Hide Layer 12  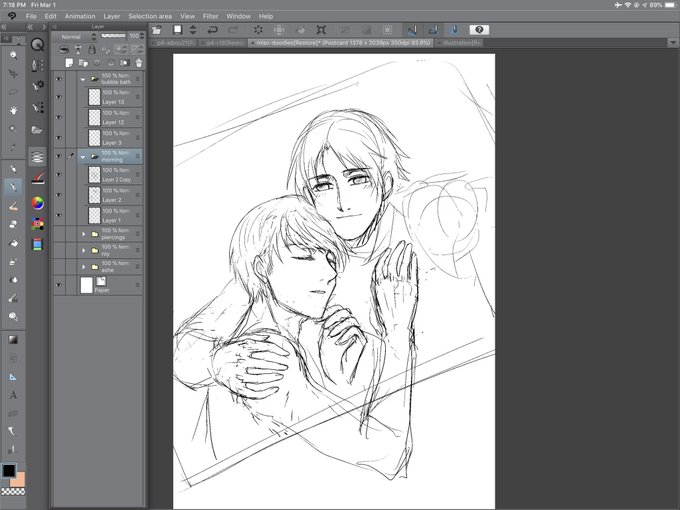[x=59, y=118]
